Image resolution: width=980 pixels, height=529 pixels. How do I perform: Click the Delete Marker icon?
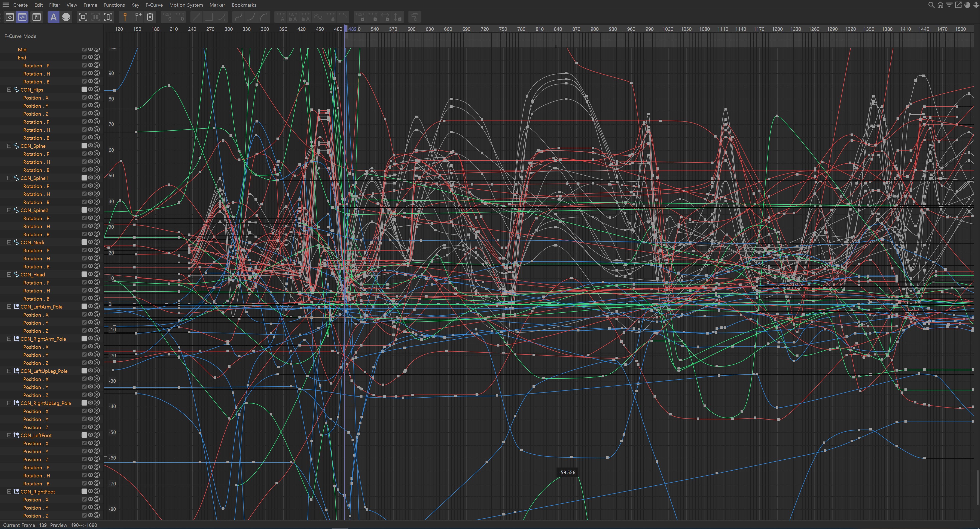pyautogui.click(x=150, y=17)
